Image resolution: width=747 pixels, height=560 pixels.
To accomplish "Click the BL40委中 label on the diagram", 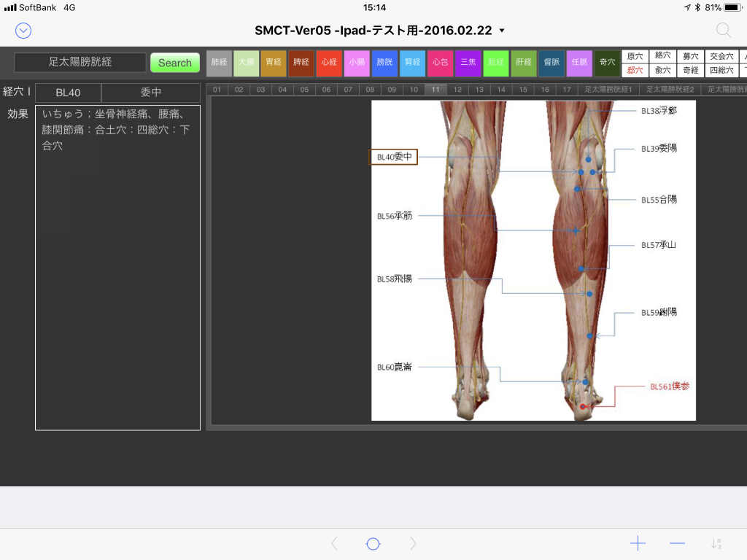I will click(x=394, y=157).
